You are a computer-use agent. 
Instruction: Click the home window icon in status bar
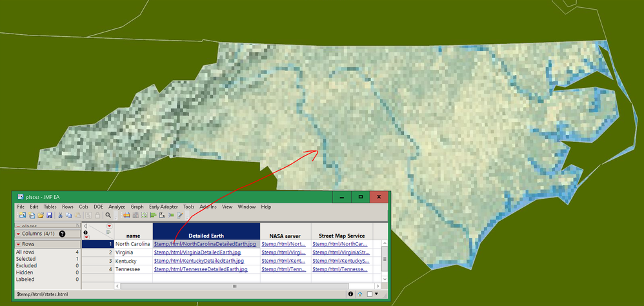pos(360,294)
